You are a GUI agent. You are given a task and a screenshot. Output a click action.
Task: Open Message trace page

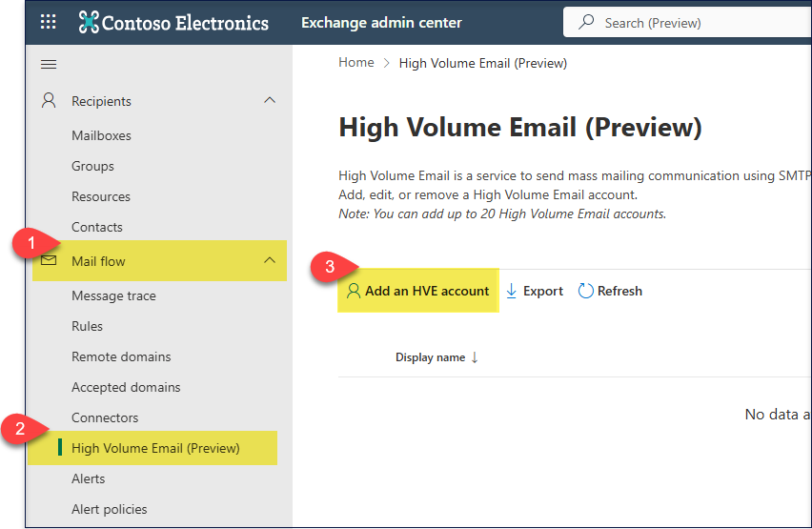pos(113,295)
